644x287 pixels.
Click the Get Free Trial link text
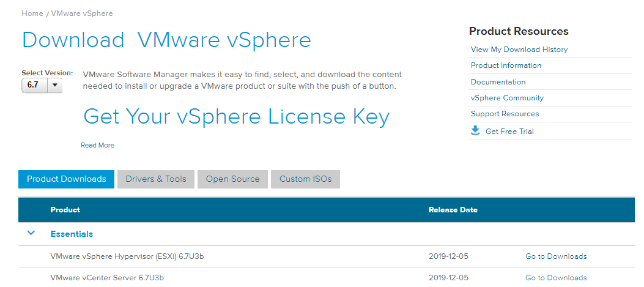click(x=509, y=132)
